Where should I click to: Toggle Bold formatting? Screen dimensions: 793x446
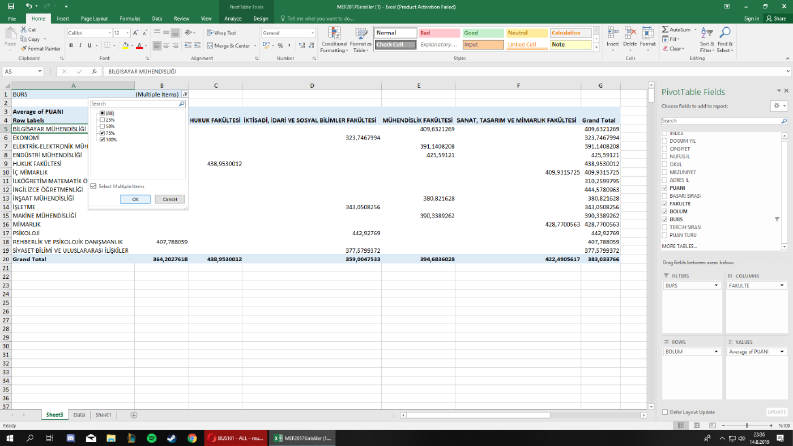71,46
